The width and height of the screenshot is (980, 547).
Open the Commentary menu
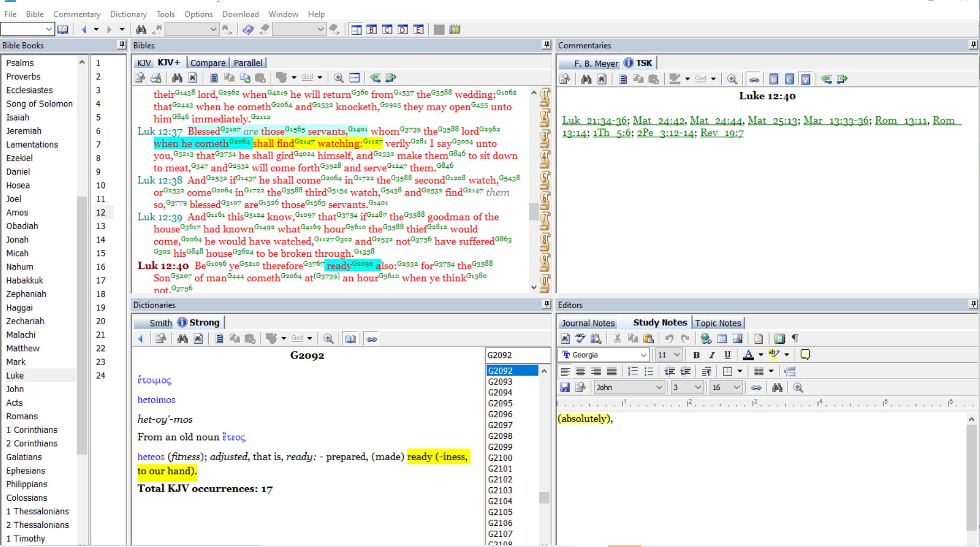tap(77, 14)
